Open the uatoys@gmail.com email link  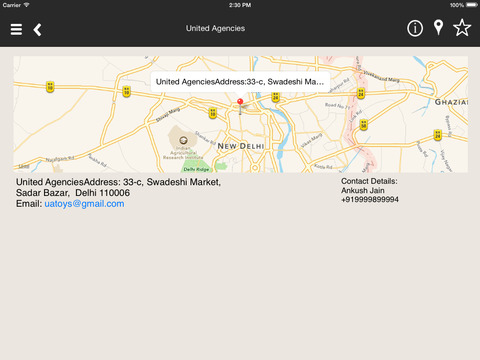pyautogui.click(x=84, y=204)
